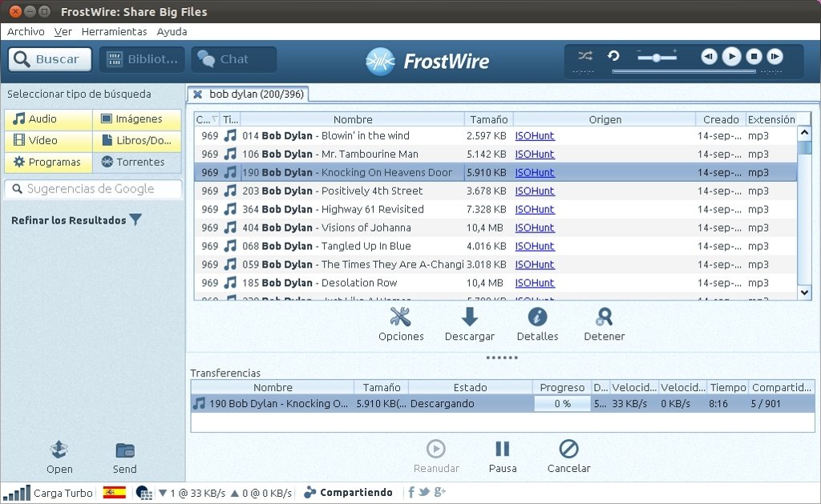Select Audio search type

click(49, 119)
